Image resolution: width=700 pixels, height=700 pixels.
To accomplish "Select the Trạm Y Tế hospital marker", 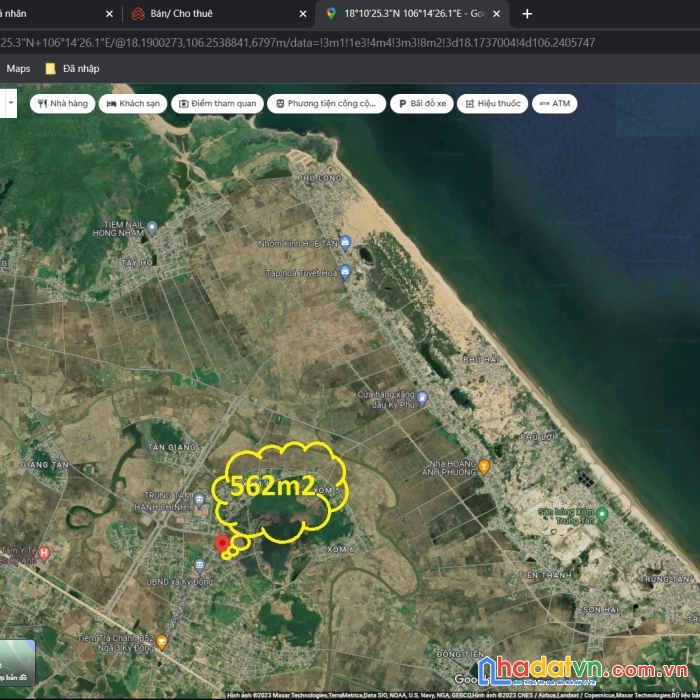I will point(44,553).
